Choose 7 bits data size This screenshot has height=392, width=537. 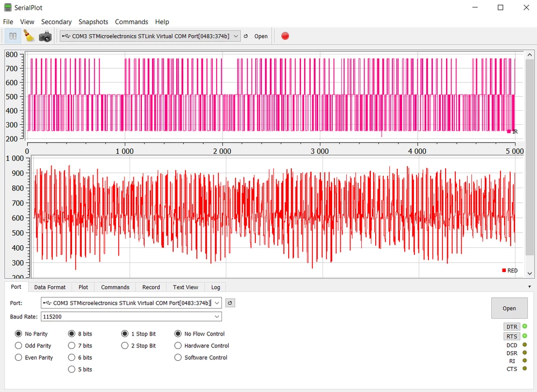click(80, 346)
